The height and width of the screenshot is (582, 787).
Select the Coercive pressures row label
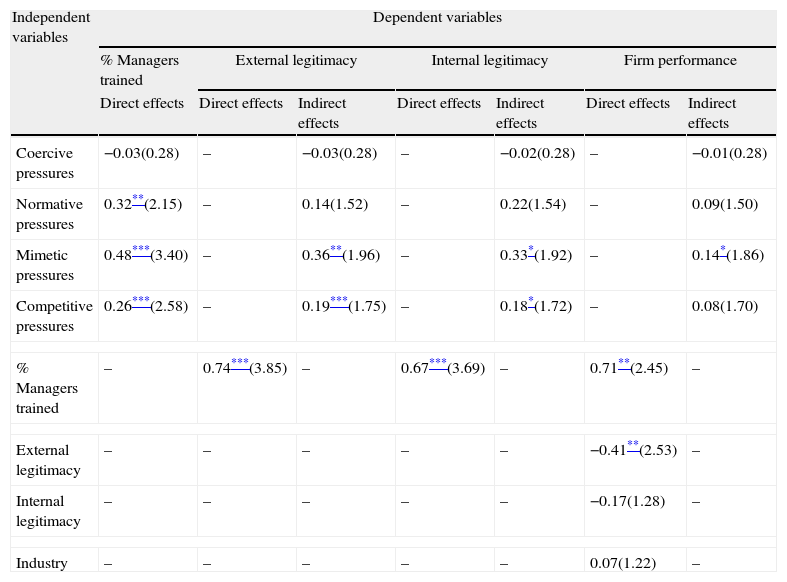point(45,163)
